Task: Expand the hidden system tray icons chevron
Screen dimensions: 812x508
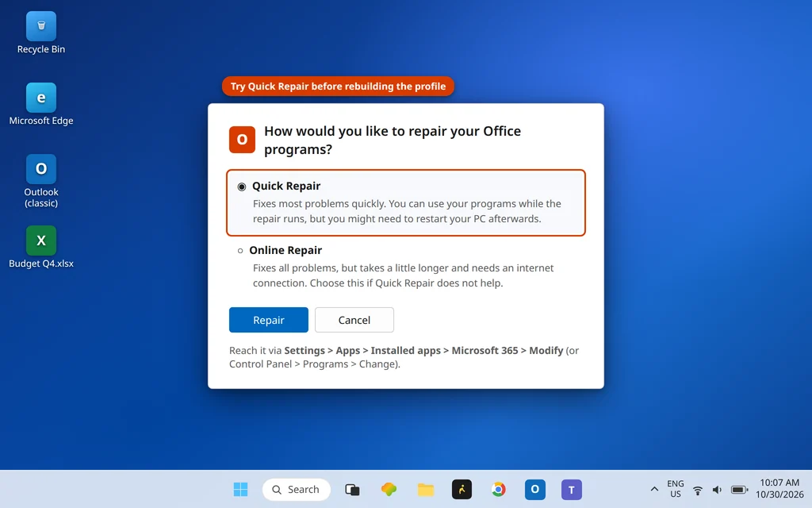Action: tap(654, 489)
